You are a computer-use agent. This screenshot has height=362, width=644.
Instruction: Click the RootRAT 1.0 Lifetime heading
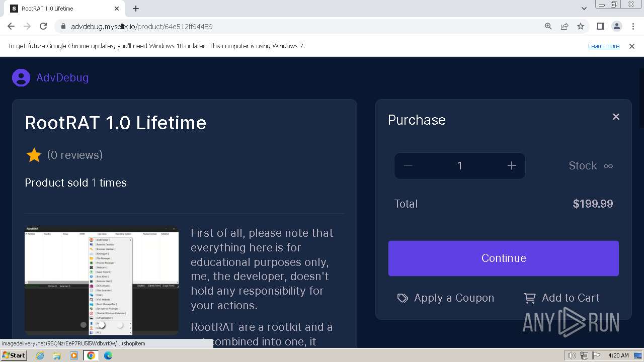pyautogui.click(x=116, y=123)
